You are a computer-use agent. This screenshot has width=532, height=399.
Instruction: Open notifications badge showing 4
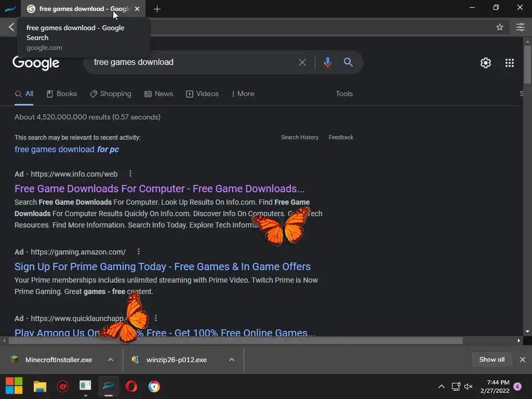518,387
